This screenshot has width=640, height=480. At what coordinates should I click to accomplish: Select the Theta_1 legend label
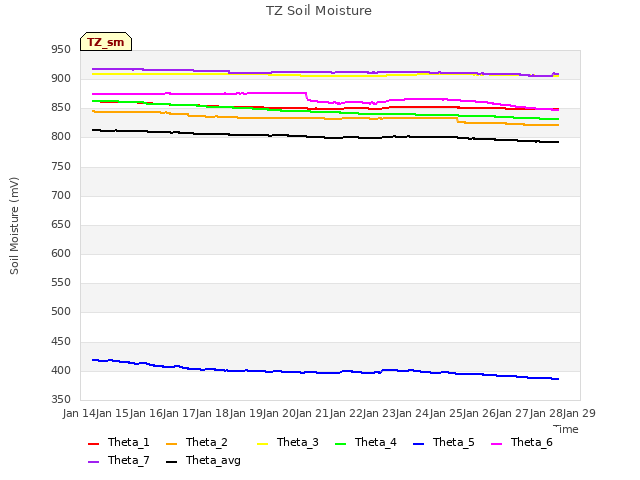(129, 442)
